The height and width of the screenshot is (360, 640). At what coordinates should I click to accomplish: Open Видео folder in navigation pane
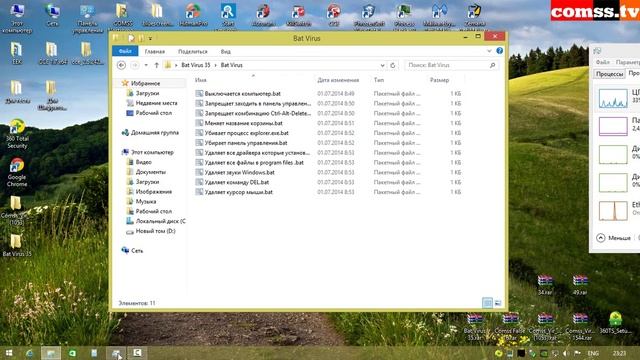tap(143, 162)
